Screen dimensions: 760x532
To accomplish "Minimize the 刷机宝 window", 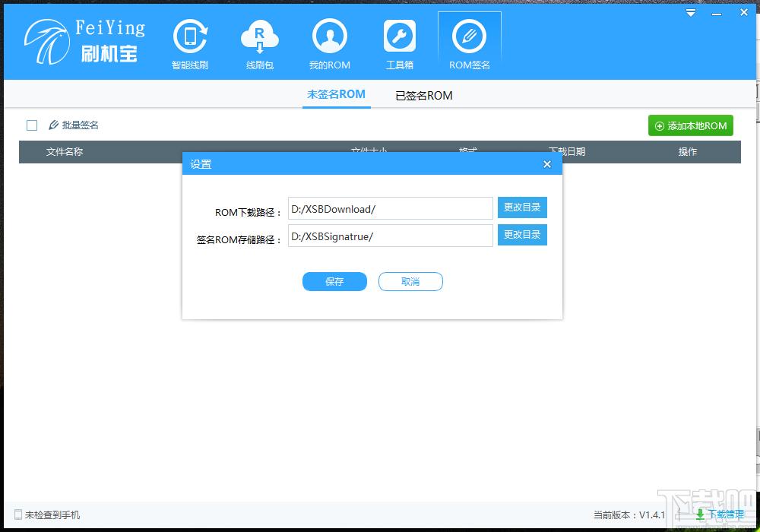I will tap(717, 14).
